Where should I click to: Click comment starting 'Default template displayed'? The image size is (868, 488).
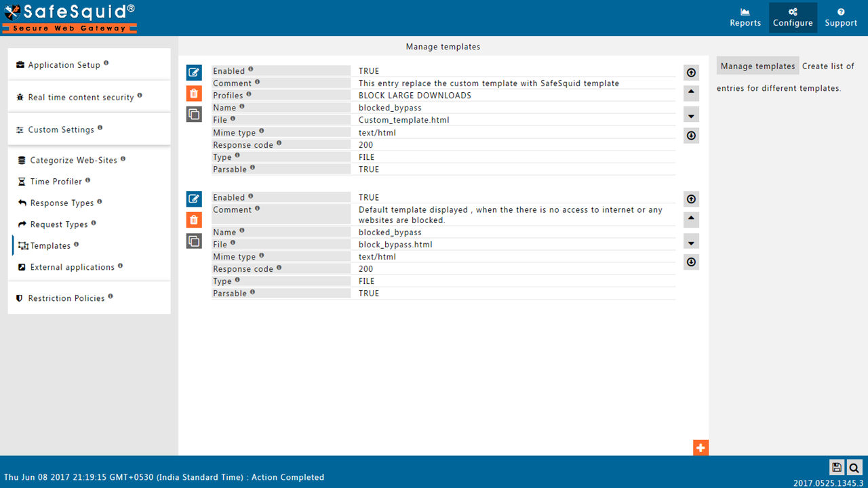coord(511,215)
